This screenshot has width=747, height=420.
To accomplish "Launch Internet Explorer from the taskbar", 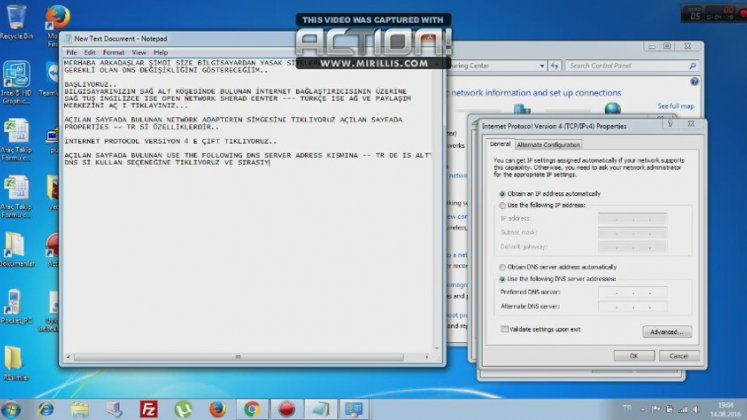I will pyautogui.click(x=46, y=410).
